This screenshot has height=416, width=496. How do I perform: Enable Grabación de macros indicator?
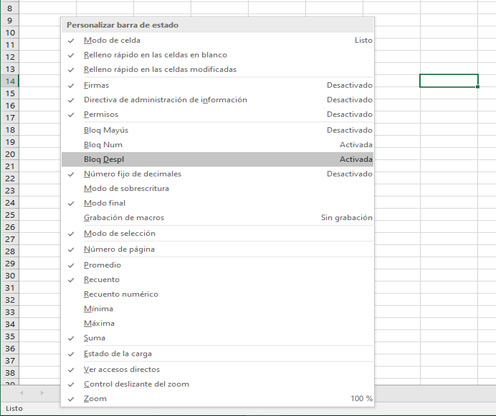[x=218, y=218]
